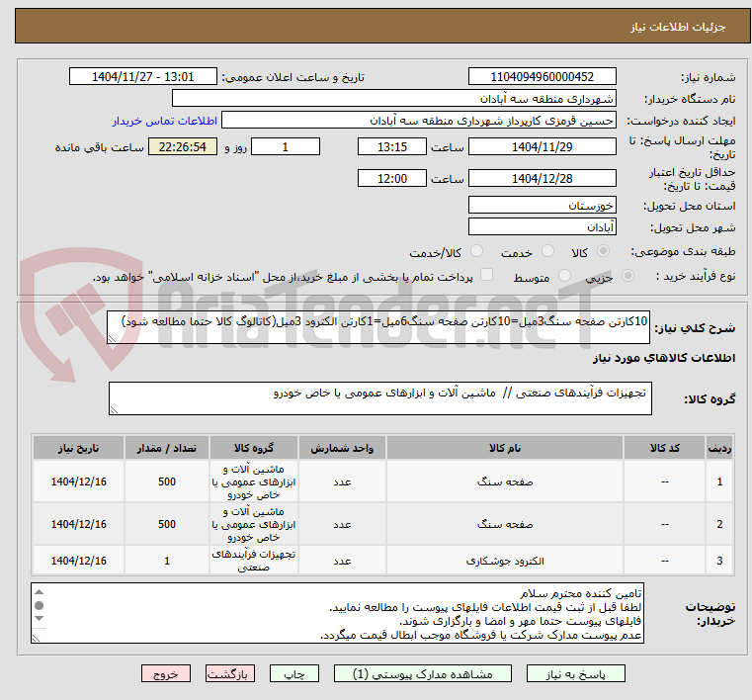Click quantity 1 in row 3
This screenshot has height=700, width=752.
coord(167,561)
